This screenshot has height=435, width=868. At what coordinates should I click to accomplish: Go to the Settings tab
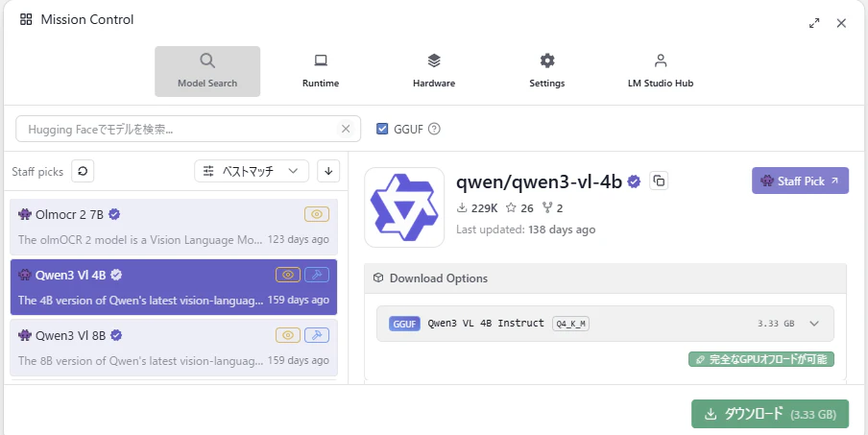tap(547, 71)
